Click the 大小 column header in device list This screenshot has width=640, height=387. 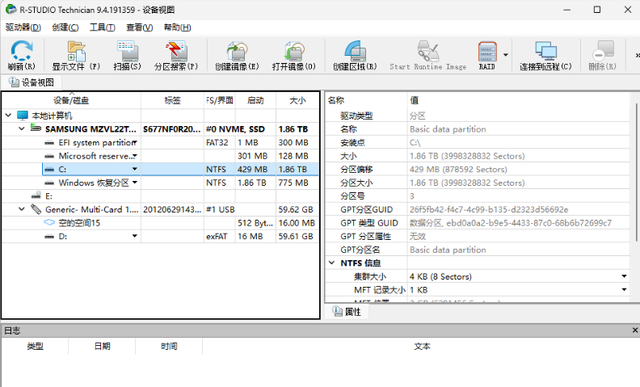point(297,100)
